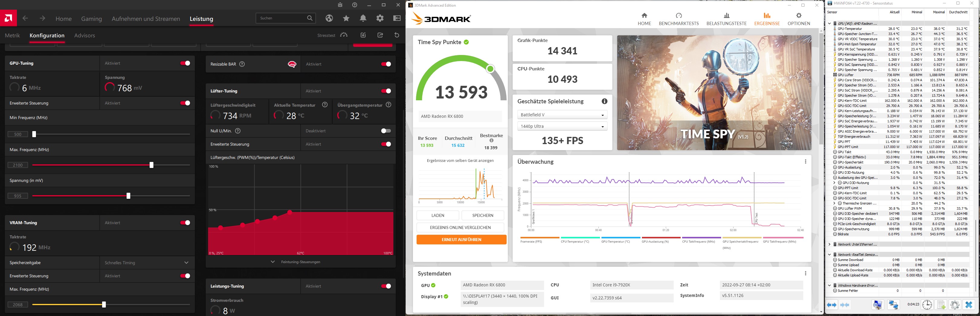
Task: Click the SPEICHERN button in 3DMark
Action: [x=482, y=216]
